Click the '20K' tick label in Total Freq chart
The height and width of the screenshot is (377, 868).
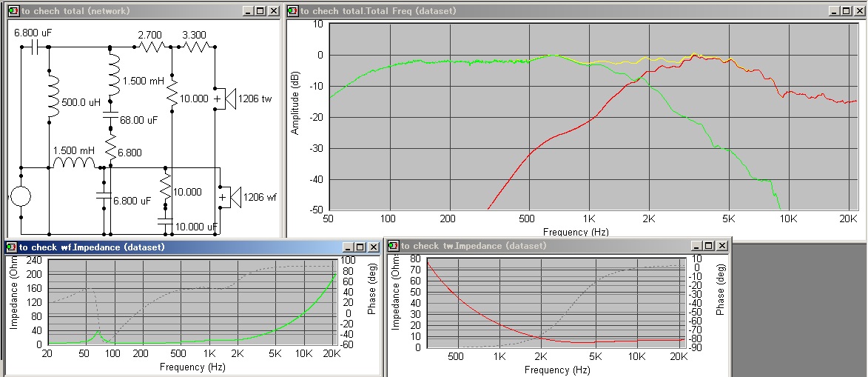coord(848,219)
